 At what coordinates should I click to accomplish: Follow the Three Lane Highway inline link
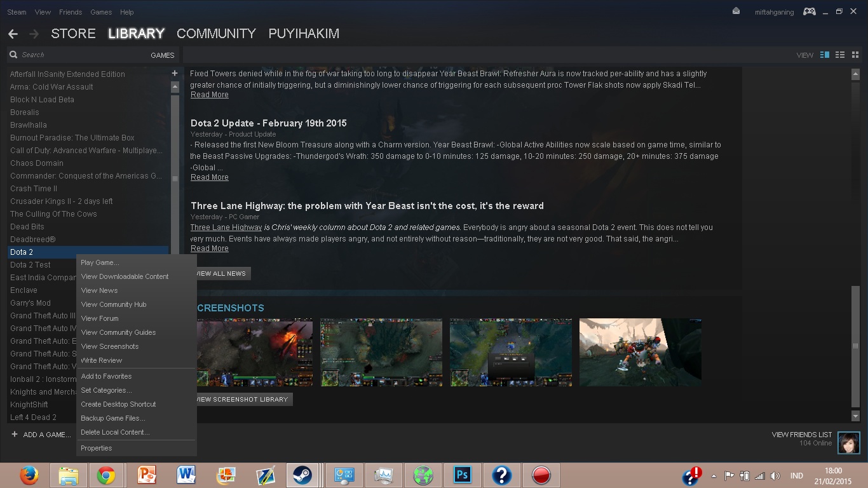pyautogui.click(x=226, y=227)
